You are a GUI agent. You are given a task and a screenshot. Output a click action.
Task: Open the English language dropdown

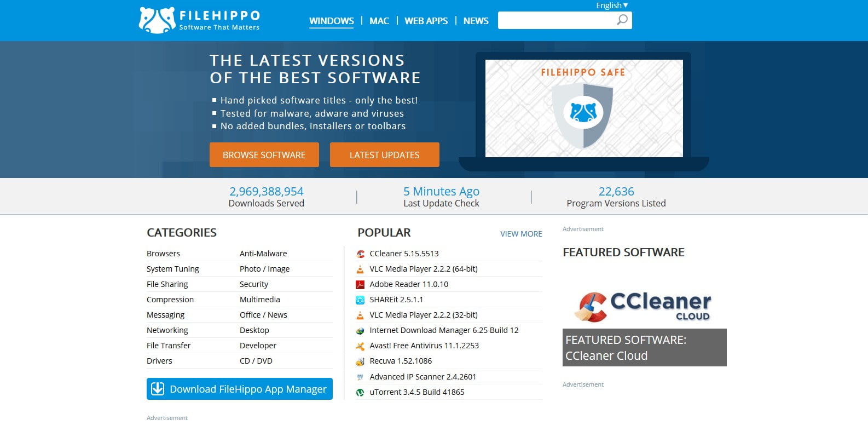click(612, 5)
